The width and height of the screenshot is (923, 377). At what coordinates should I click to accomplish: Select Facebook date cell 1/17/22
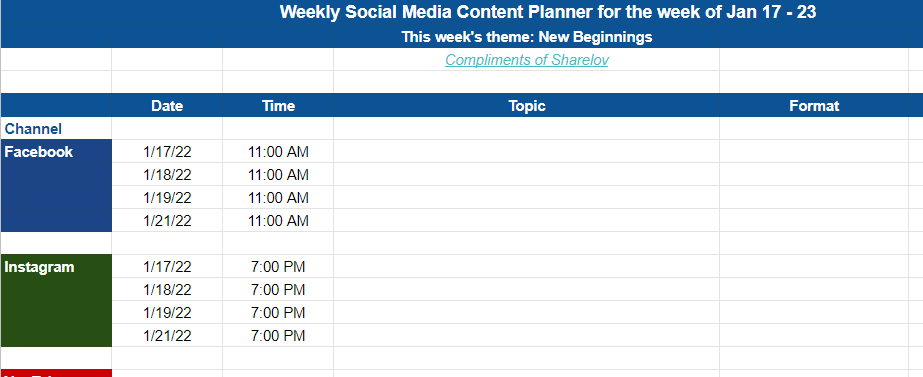(x=167, y=151)
